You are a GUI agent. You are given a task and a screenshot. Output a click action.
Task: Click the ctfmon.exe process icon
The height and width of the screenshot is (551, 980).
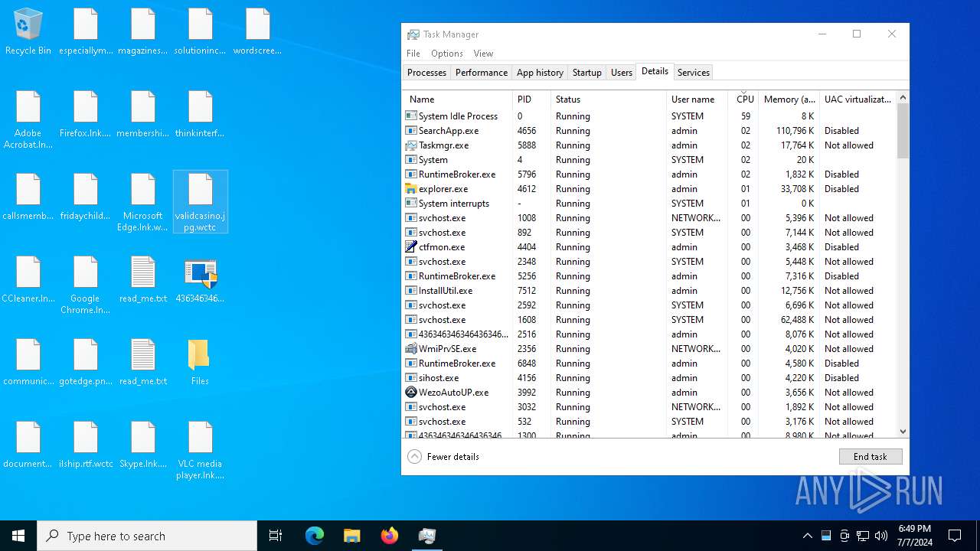click(x=411, y=247)
